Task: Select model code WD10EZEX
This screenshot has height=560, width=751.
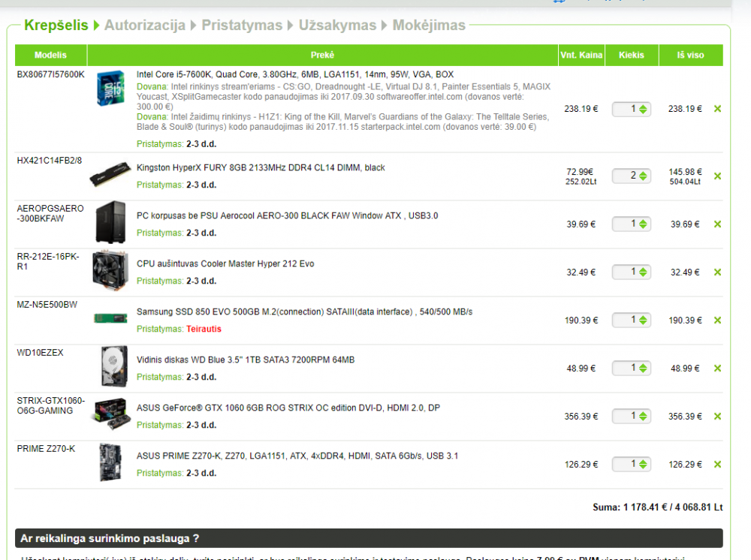Action: tap(41, 352)
